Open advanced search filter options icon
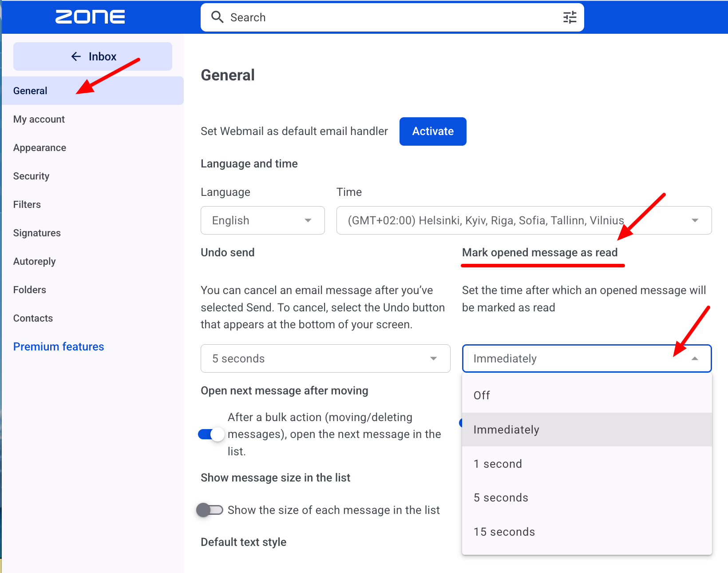 [570, 17]
